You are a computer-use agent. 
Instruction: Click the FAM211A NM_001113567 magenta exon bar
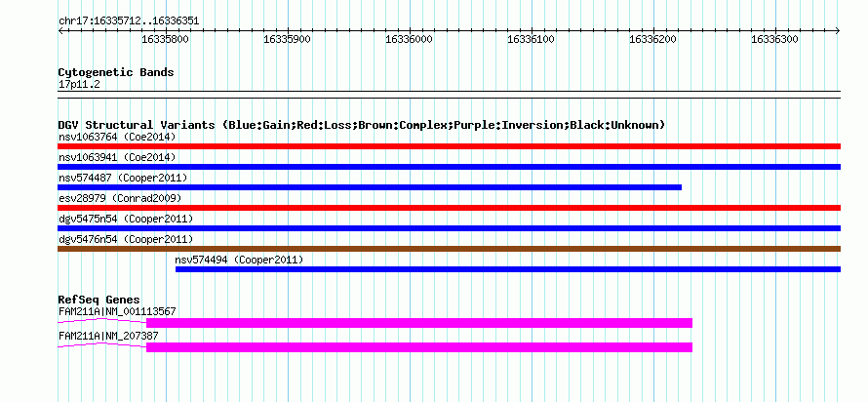[419, 323]
